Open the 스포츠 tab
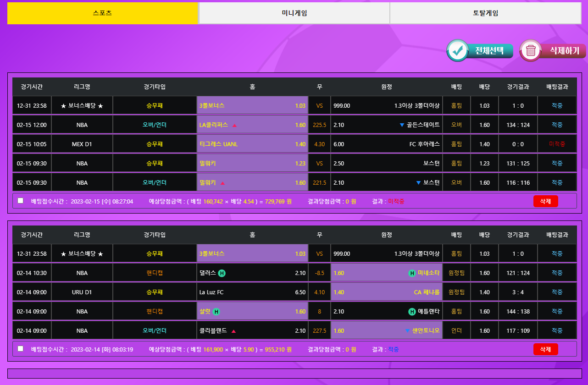Viewport: 588px width, 385px height. (102, 13)
